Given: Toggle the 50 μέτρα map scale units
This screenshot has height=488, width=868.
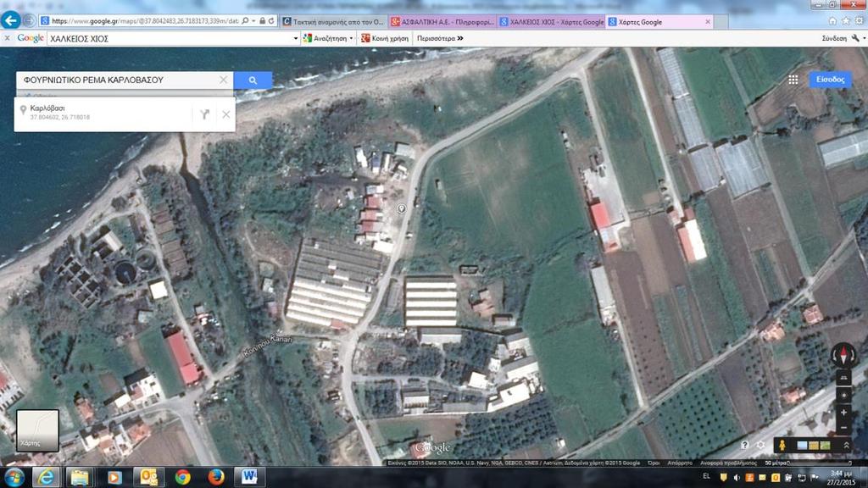Looking at the screenshot, I should 808,463.
